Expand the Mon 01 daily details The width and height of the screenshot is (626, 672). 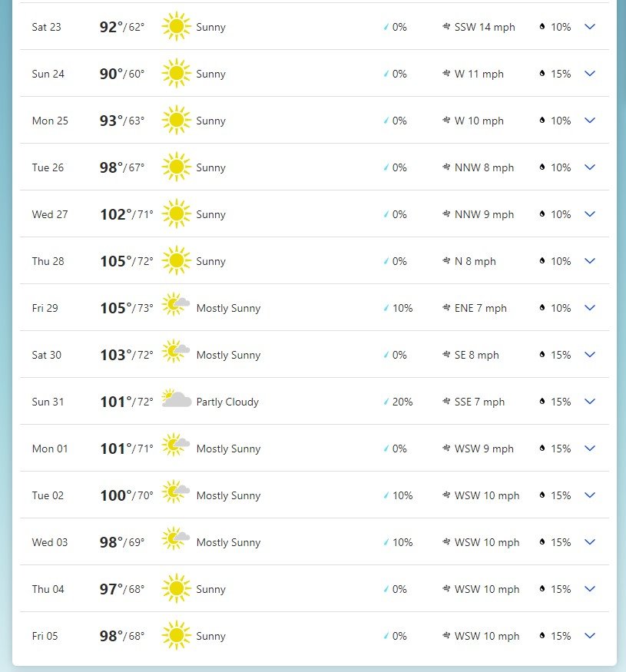coord(590,449)
